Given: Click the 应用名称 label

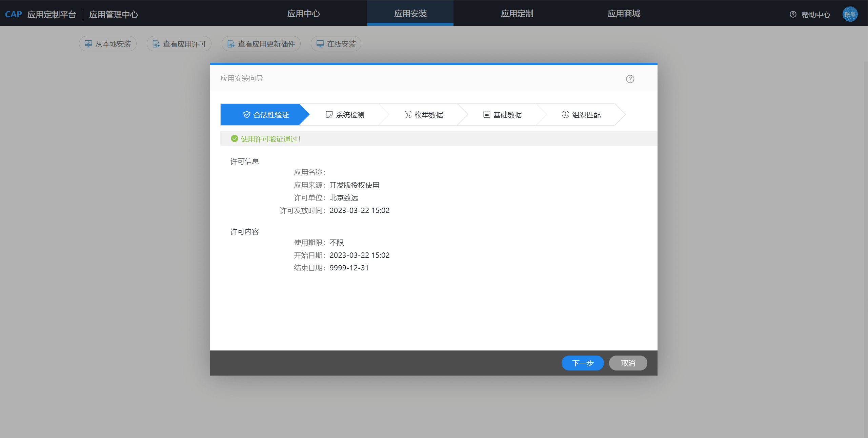Looking at the screenshot, I should [x=309, y=172].
